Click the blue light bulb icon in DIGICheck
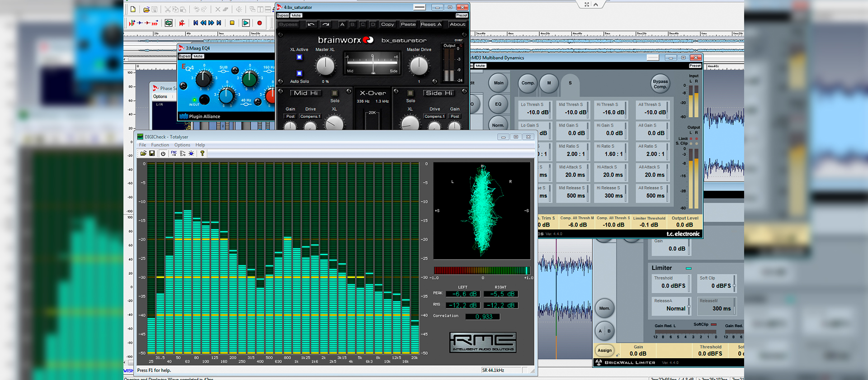The image size is (868, 380). tap(192, 153)
